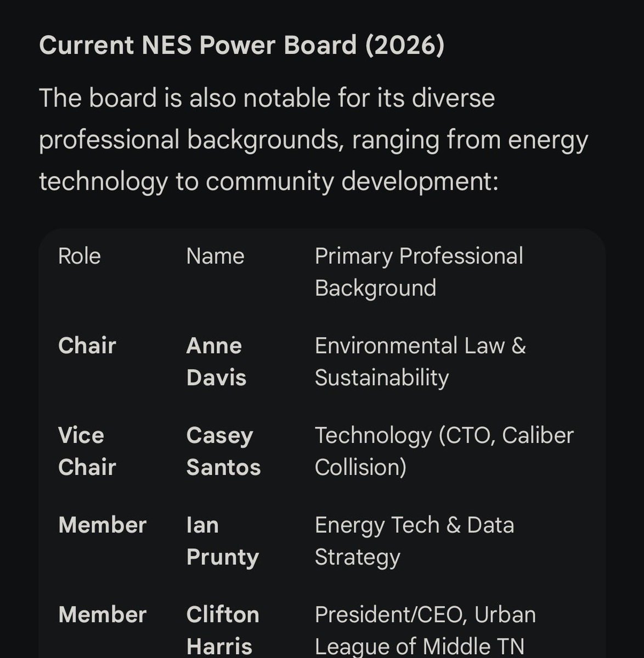Click the words energy technology in paragraph

(x=313, y=161)
